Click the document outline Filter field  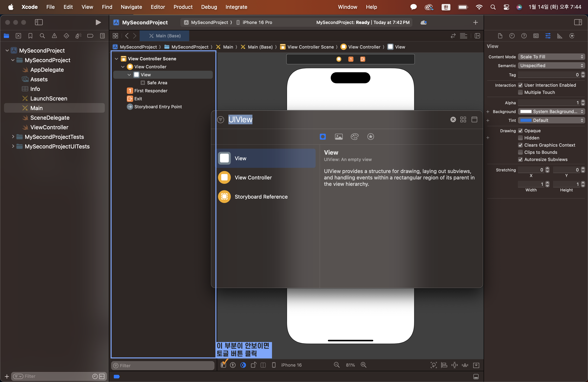point(163,365)
